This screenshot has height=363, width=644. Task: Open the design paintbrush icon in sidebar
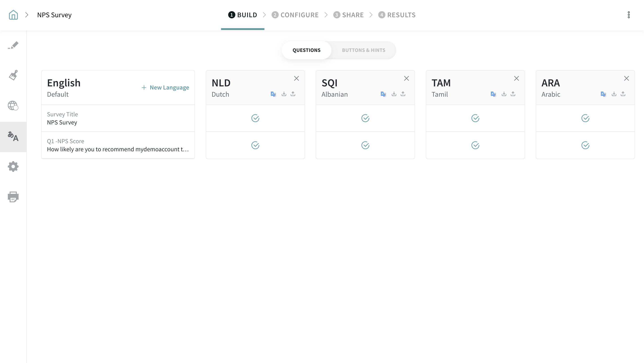pyautogui.click(x=13, y=75)
